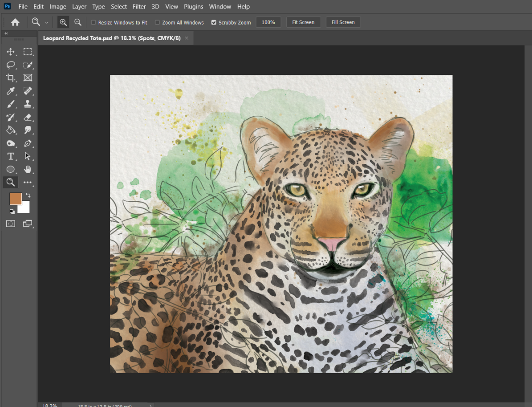Expand the tools panel using double-arrow

[6, 33]
